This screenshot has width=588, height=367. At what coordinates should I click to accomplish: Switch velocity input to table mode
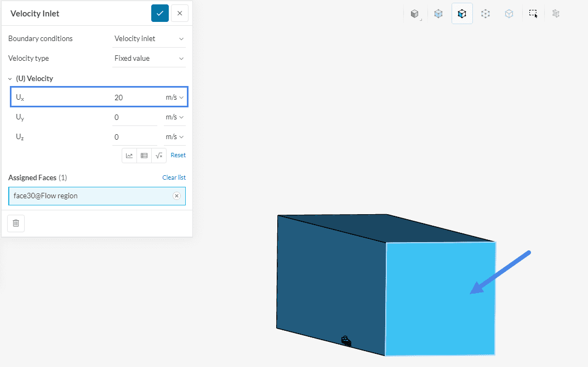[144, 156]
